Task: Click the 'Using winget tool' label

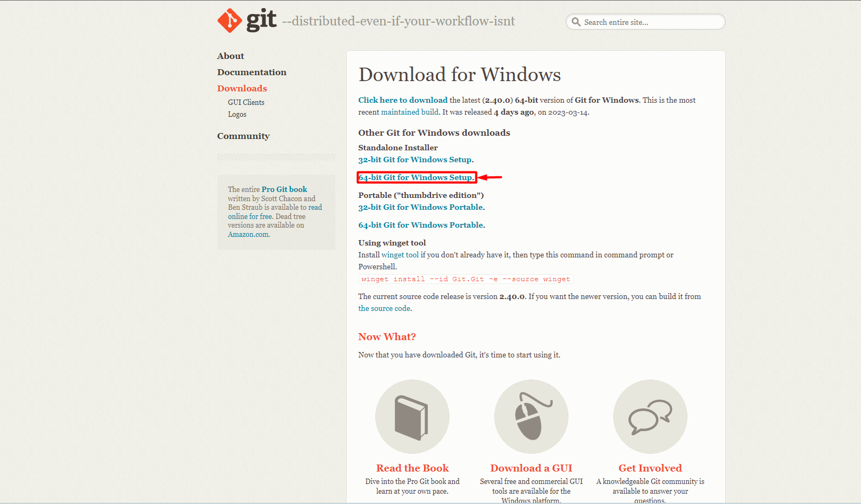Action: point(392,243)
